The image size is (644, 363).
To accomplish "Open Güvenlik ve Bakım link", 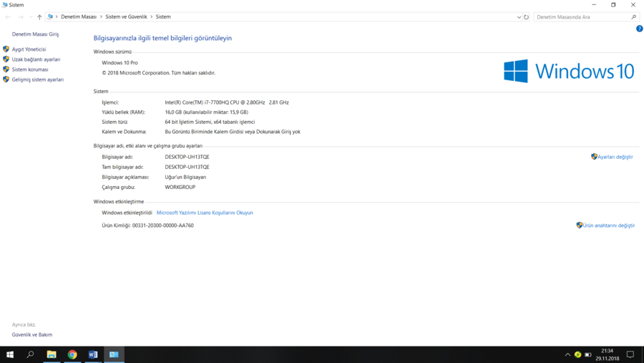I will [32, 334].
